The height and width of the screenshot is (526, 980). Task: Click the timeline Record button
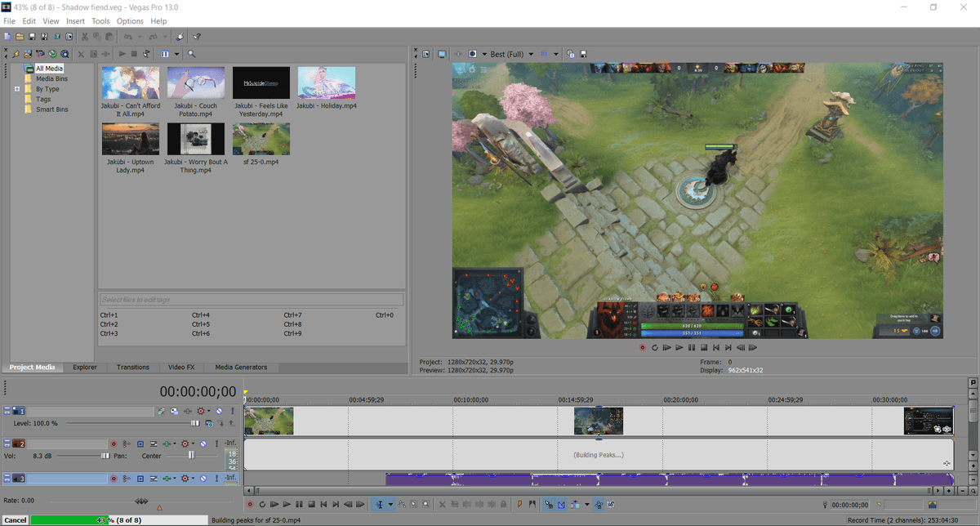tap(250, 505)
